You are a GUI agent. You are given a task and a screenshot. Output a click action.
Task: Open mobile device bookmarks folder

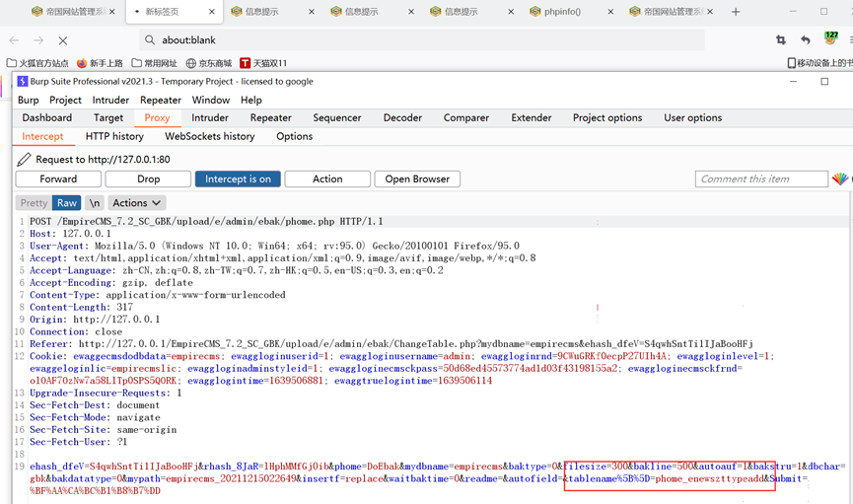click(x=819, y=63)
